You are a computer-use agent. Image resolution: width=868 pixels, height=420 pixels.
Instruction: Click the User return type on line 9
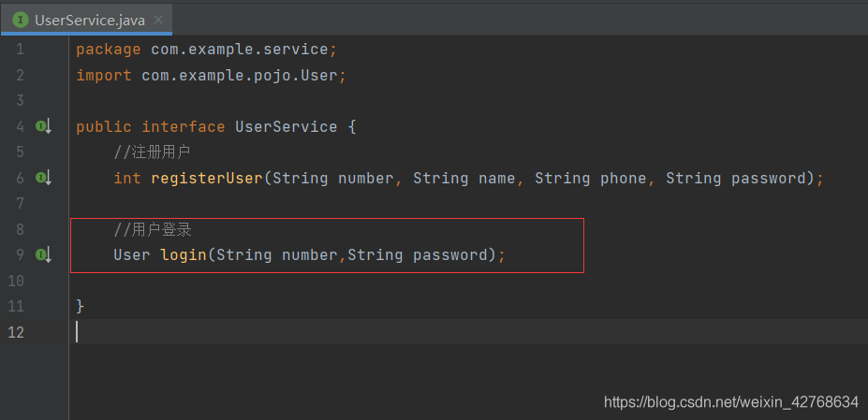click(x=132, y=254)
